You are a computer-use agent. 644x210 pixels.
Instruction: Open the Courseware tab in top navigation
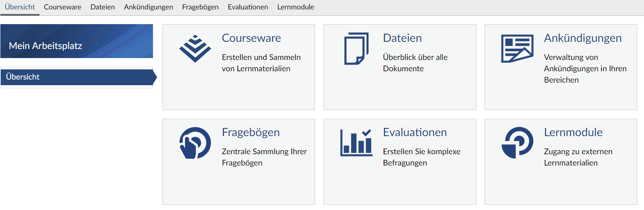(63, 7)
